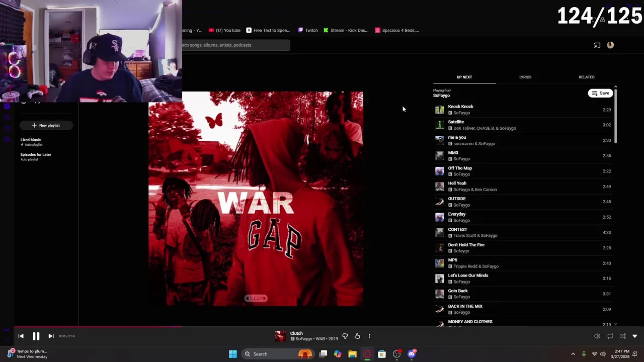
Task: Play Don't Hold The Fire from queue
Action: [x=523, y=248]
